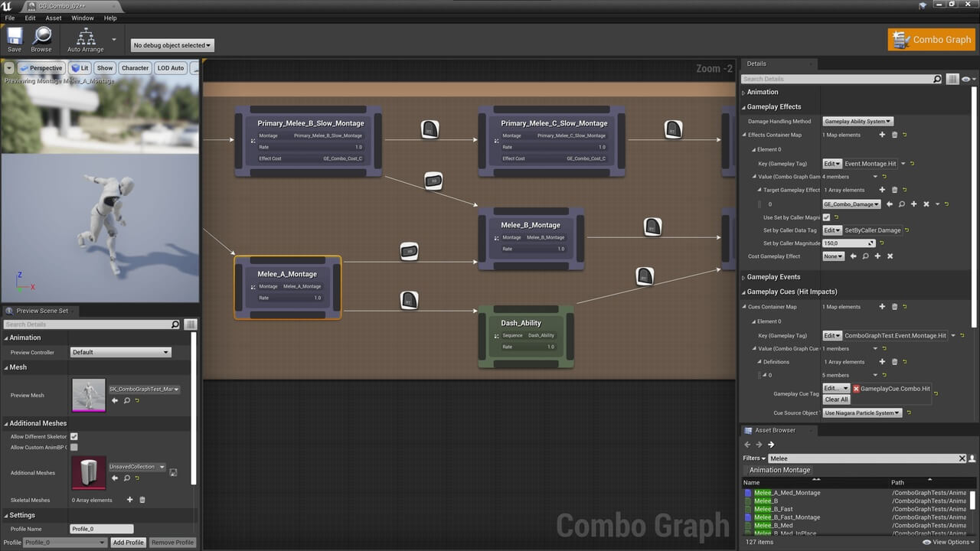980x551 pixels.
Task: Open the Damage Handling Method dropdown
Action: pos(857,121)
